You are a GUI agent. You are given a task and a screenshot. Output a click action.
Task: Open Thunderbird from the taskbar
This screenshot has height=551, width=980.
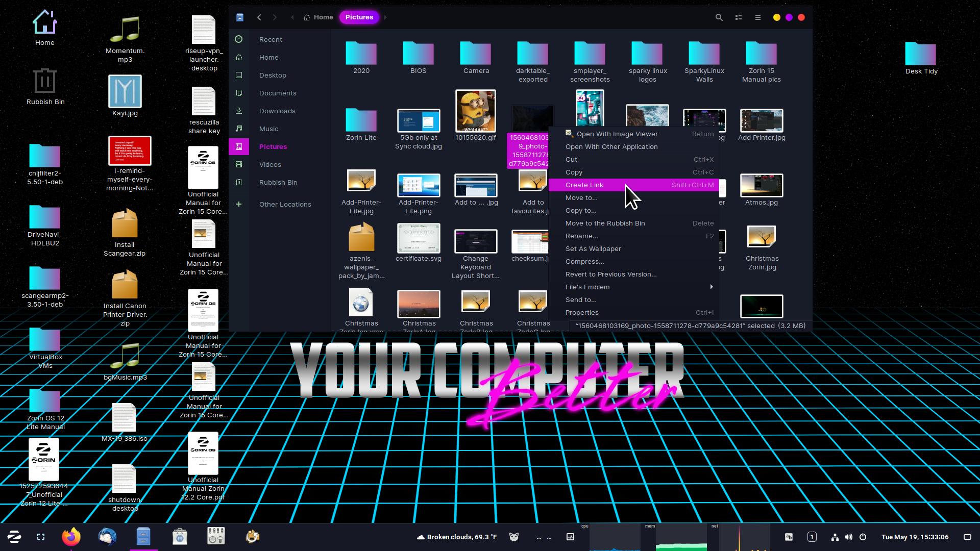[107, 537]
